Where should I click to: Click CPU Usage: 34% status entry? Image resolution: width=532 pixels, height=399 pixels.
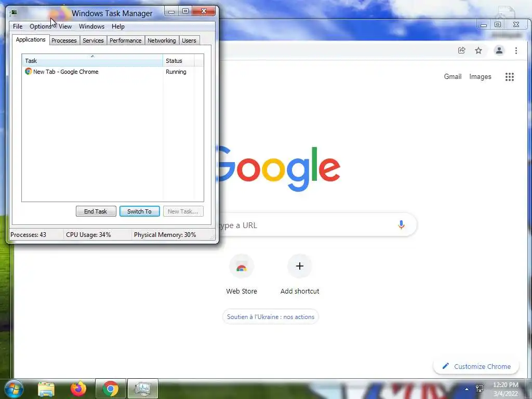point(88,234)
